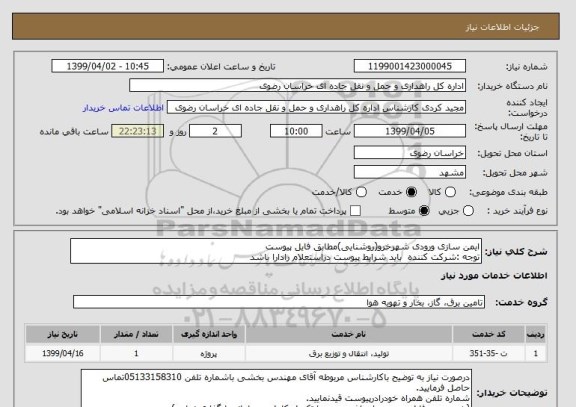The width and height of the screenshot is (576, 407).
Task: Click the remaining days field showing 2
Action: [x=215, y=131]
